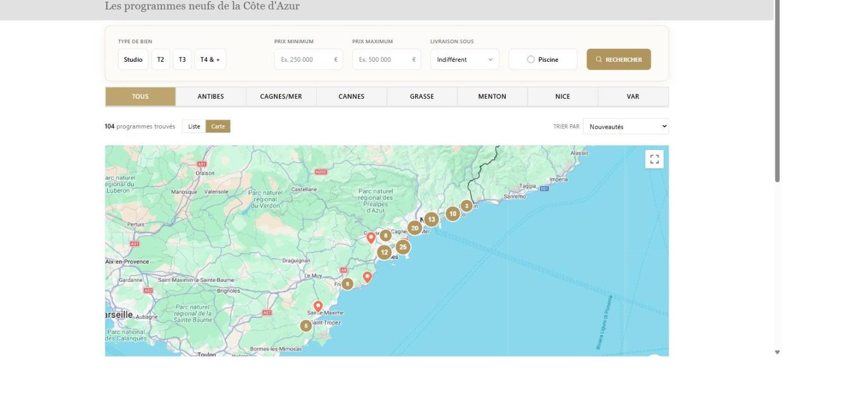Select the NICE tab
Viewport: 868px width, 401px height.
click(x=562, y=97)
